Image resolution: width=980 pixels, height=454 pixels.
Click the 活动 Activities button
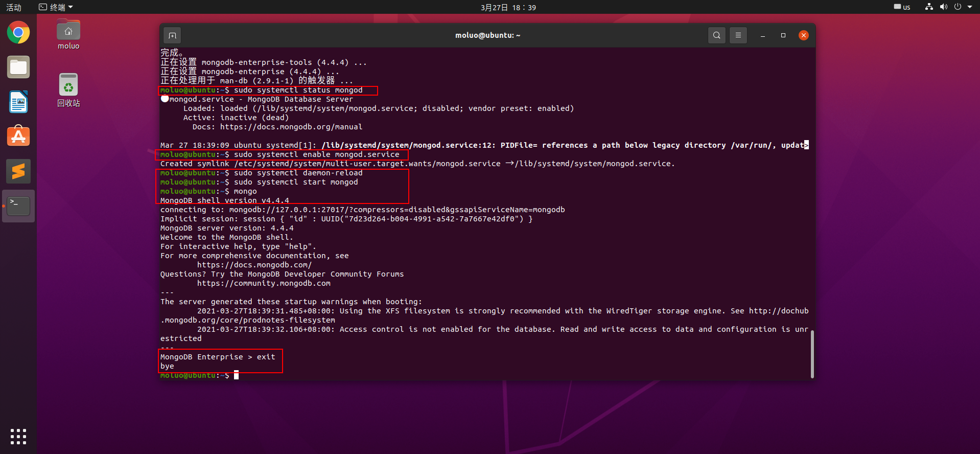[14, 7]
